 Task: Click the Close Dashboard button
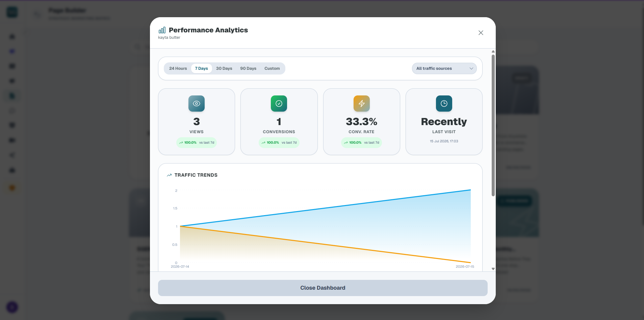[323, 288]
